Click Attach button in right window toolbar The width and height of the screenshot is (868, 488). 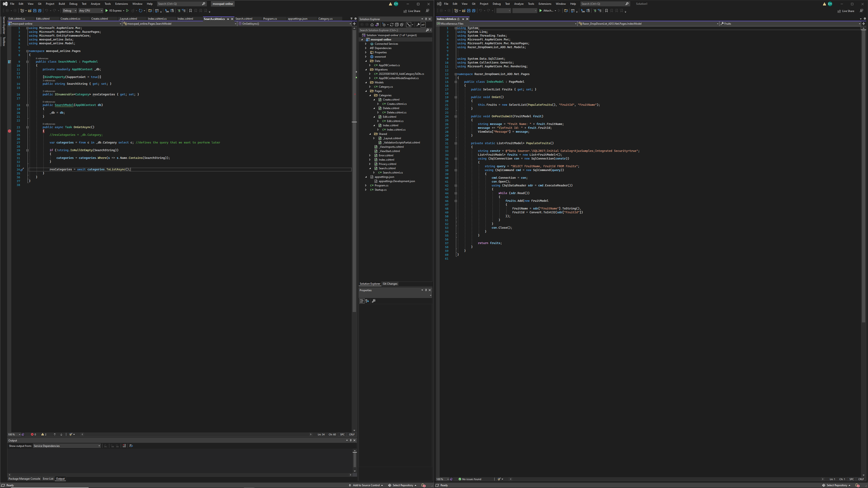[547, 11]
